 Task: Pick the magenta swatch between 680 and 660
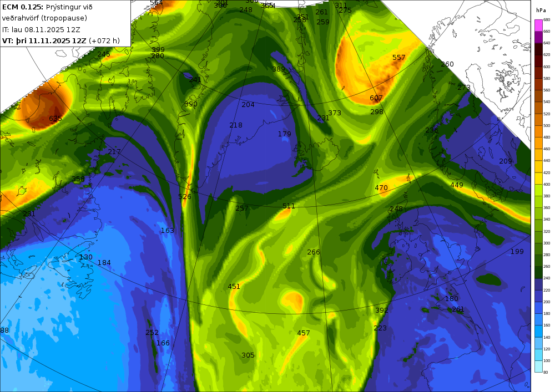pos(538,26)
